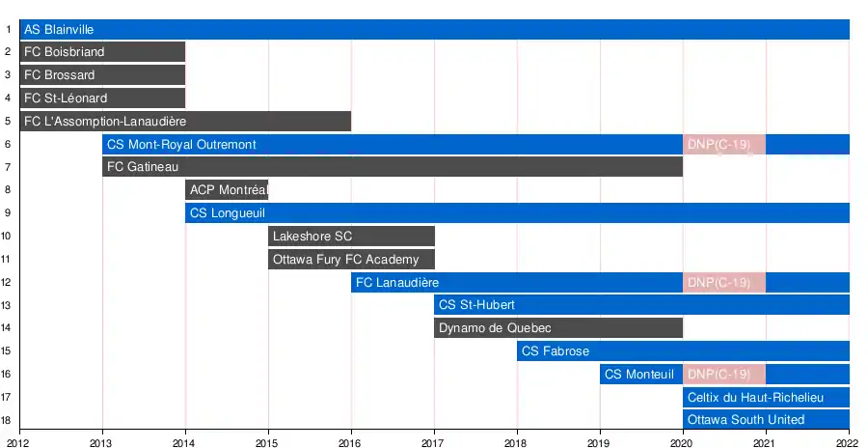Viewport: 868px width, 448px height.
Task: Click Ottawa Fury FC Academy label
Action: tap(346, 260)
